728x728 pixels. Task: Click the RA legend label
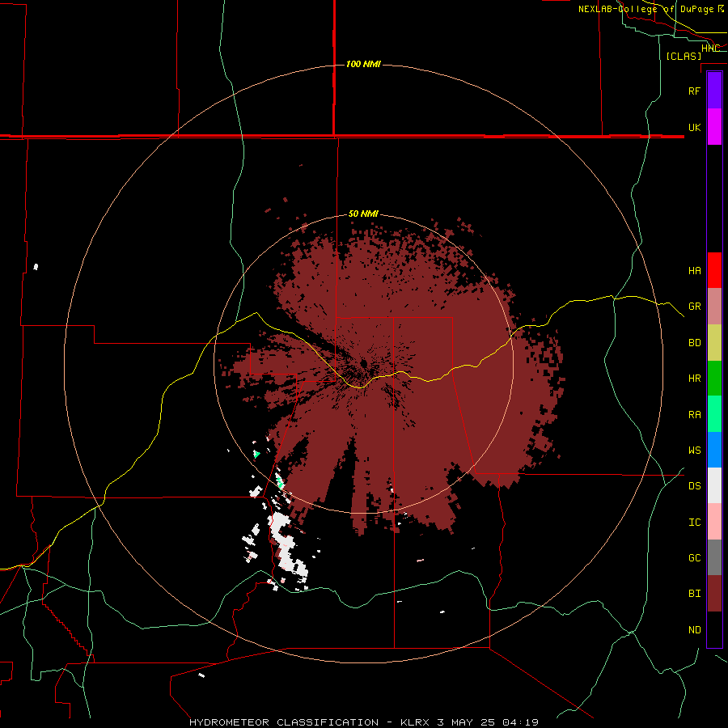click(694, 414)
